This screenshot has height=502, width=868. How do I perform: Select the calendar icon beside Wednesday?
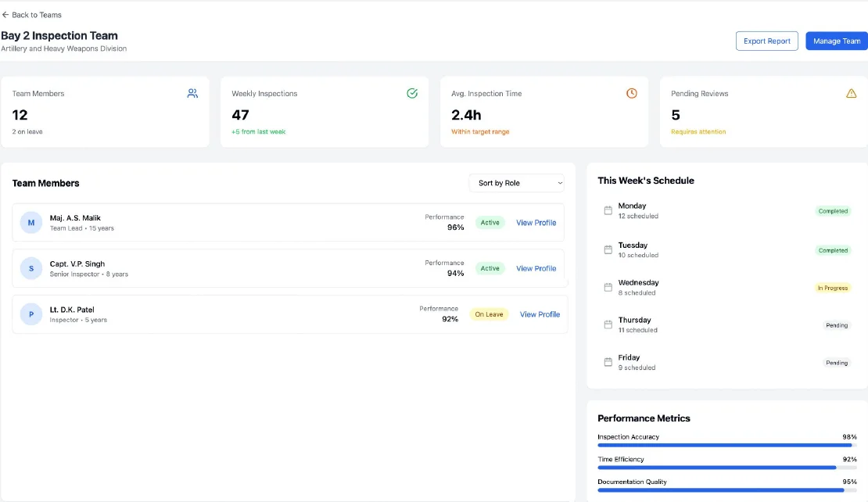tap(608, 287)
